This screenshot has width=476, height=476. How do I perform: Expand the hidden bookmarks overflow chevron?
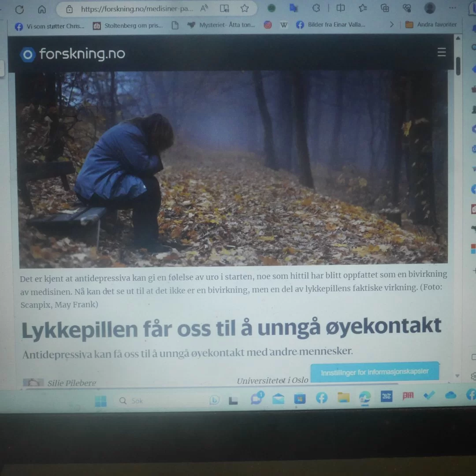coord(391,25)
